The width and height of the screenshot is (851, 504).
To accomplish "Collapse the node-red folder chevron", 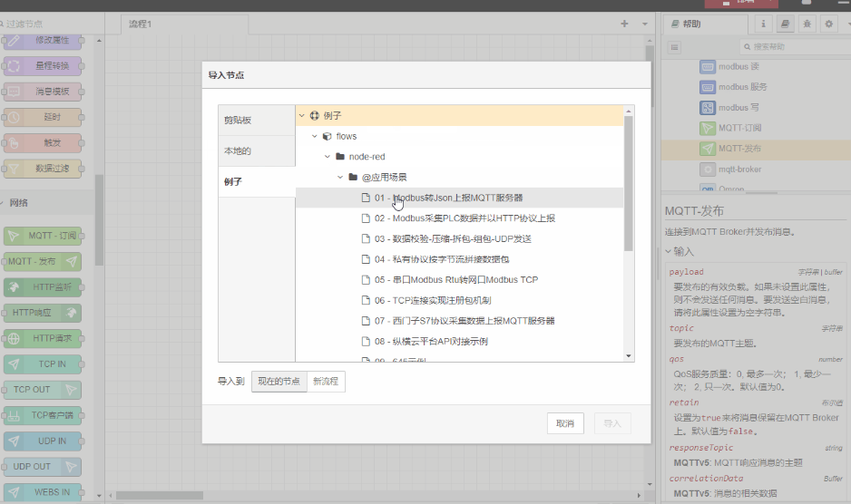I will coord(328,157).
